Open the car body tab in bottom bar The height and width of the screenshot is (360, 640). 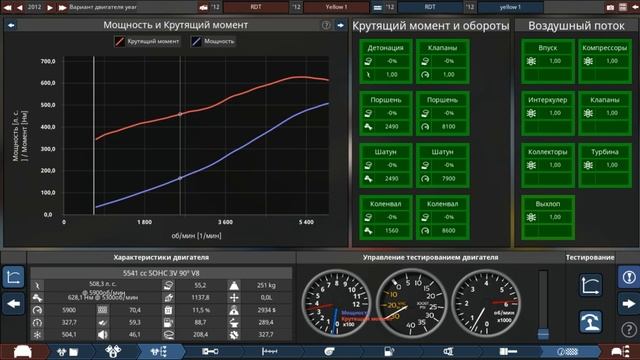tap(23, 351)
